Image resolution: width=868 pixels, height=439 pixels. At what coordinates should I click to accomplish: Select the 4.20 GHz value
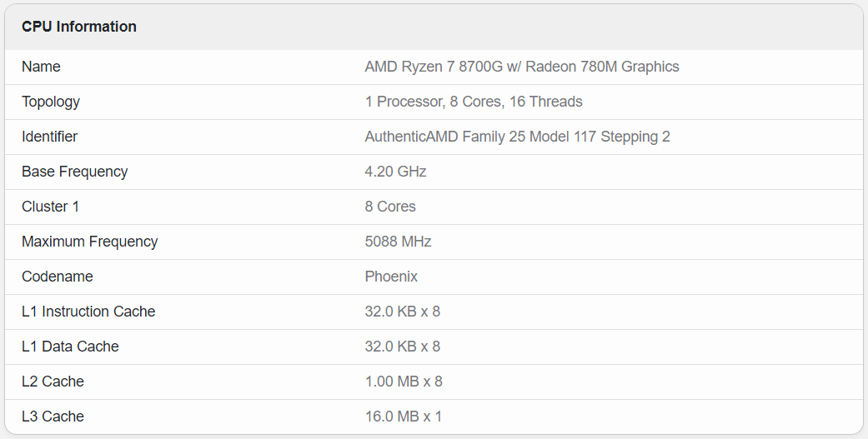coord(395,172)
